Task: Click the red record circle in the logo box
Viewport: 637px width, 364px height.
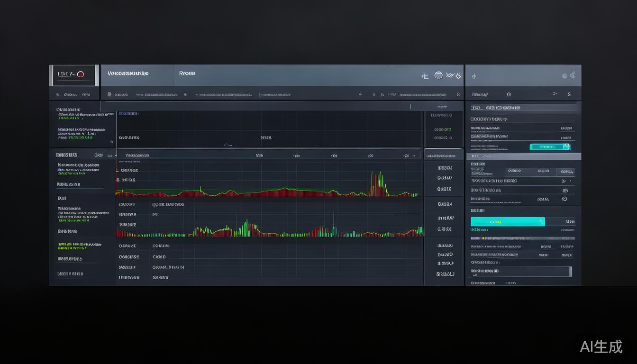Action: (x=80, y=74)
